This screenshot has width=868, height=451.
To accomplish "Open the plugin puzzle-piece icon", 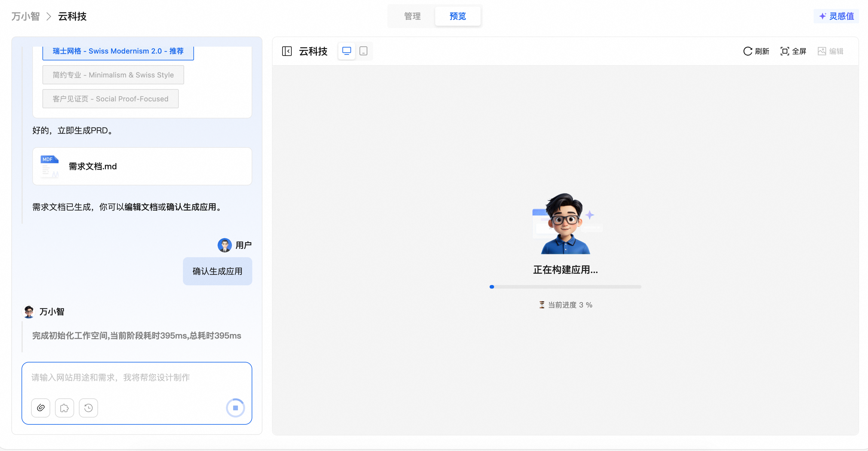I will pyautogui.click(x=64, y=408).
